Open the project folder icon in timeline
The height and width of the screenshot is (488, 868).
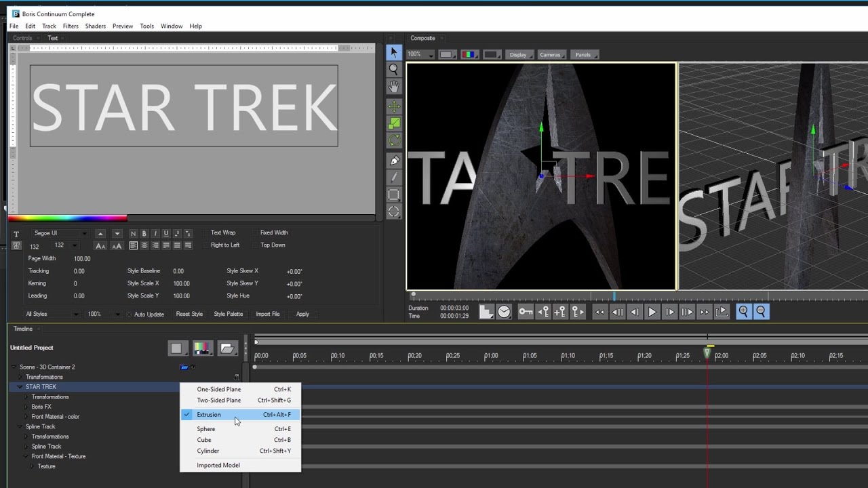[226, 348]
